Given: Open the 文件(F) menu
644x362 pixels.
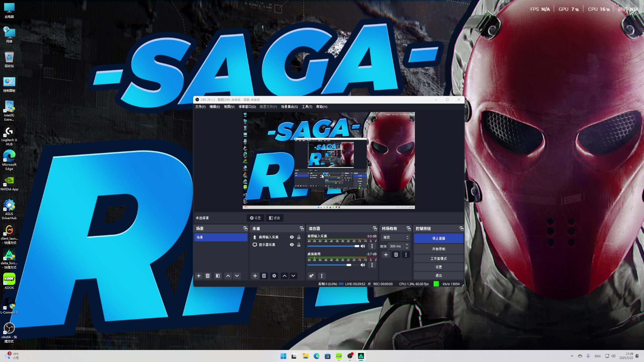Looking at the screenshot, I should (200, 107).
